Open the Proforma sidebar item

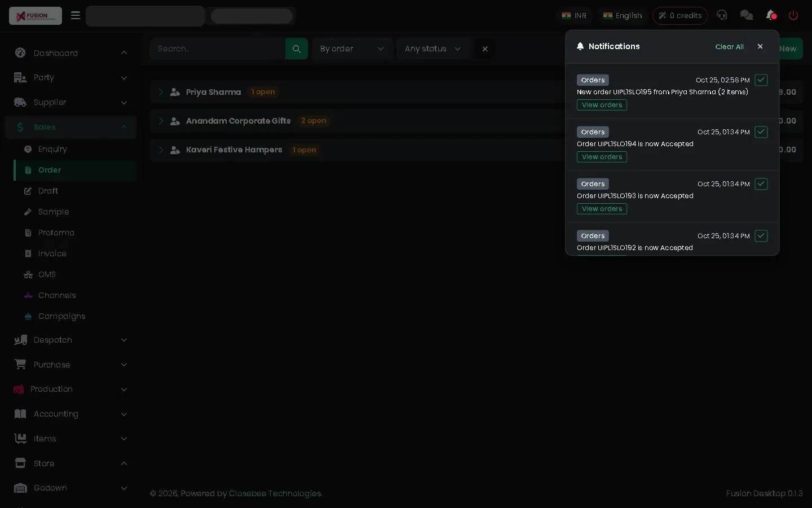point(75,233)
